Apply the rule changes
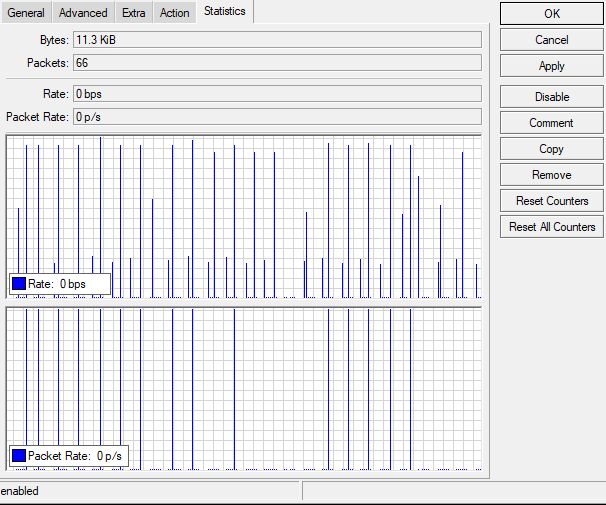This screenshot has height=505, width=606. pos(552,66)
